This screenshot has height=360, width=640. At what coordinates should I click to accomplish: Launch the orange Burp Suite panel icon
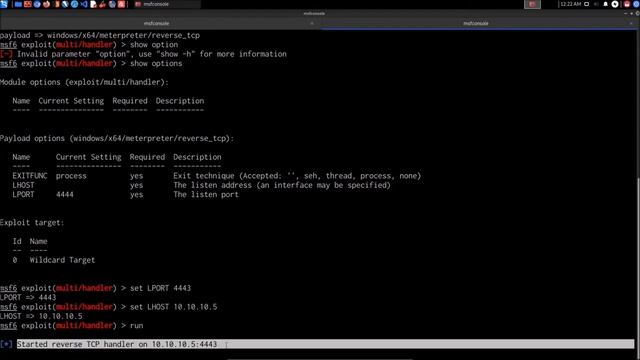click(x=57, y=4)
